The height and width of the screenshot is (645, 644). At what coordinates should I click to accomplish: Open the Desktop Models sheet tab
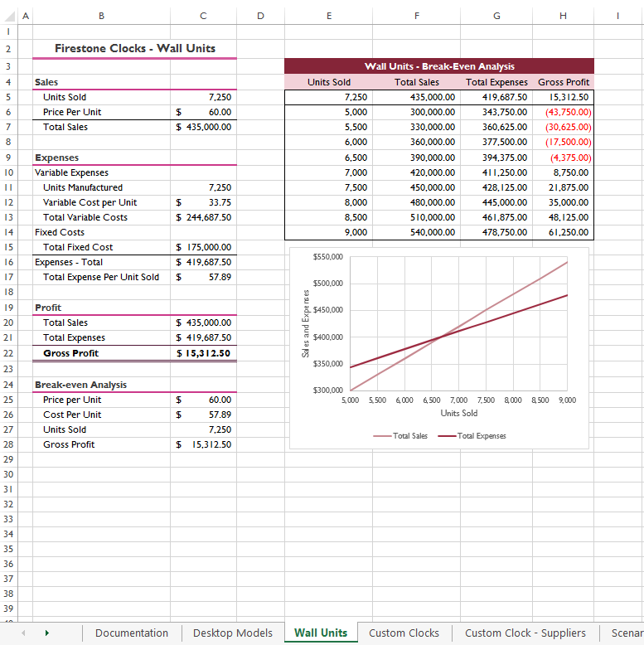tap(233, 633)
